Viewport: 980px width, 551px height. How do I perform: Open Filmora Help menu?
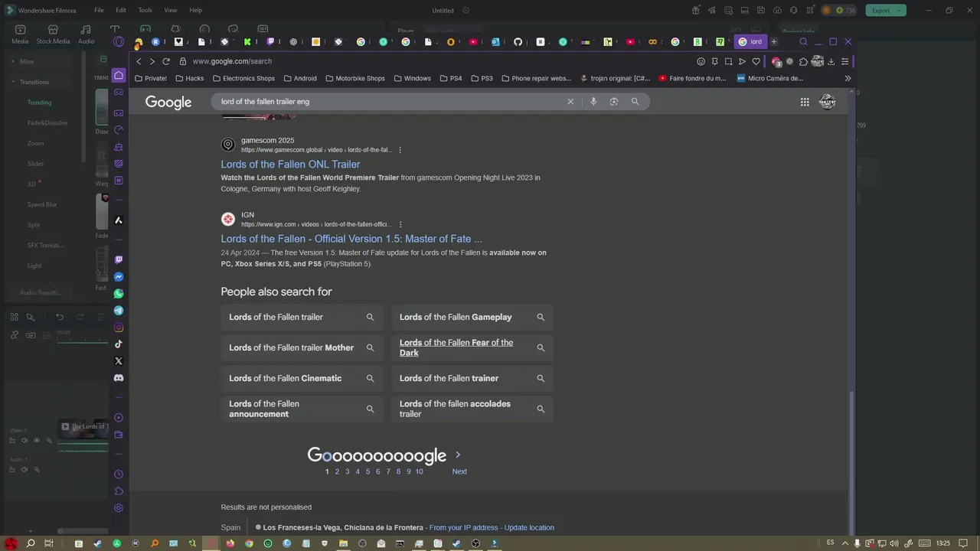click(196, 11)
